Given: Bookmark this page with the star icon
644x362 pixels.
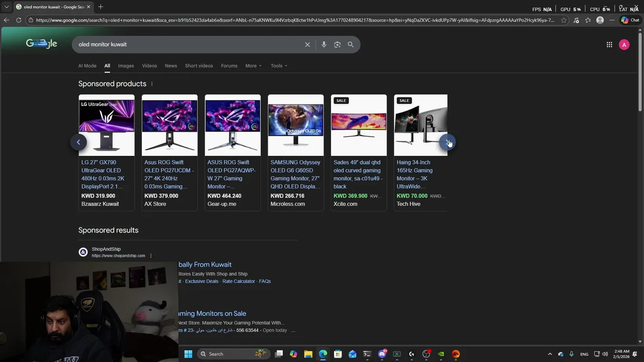Looking at the screenshot, I should [x=564, y=20].
